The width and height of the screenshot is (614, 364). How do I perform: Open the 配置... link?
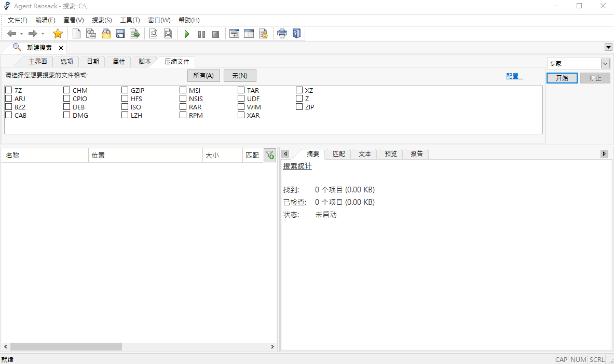pos(514,76)
